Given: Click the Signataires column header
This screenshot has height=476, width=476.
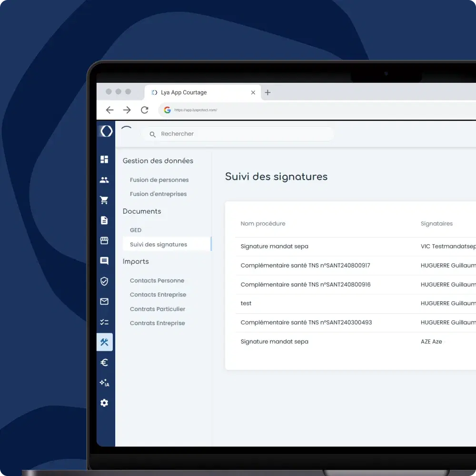Looking at the screenshot, I should (x=436, y=224).
